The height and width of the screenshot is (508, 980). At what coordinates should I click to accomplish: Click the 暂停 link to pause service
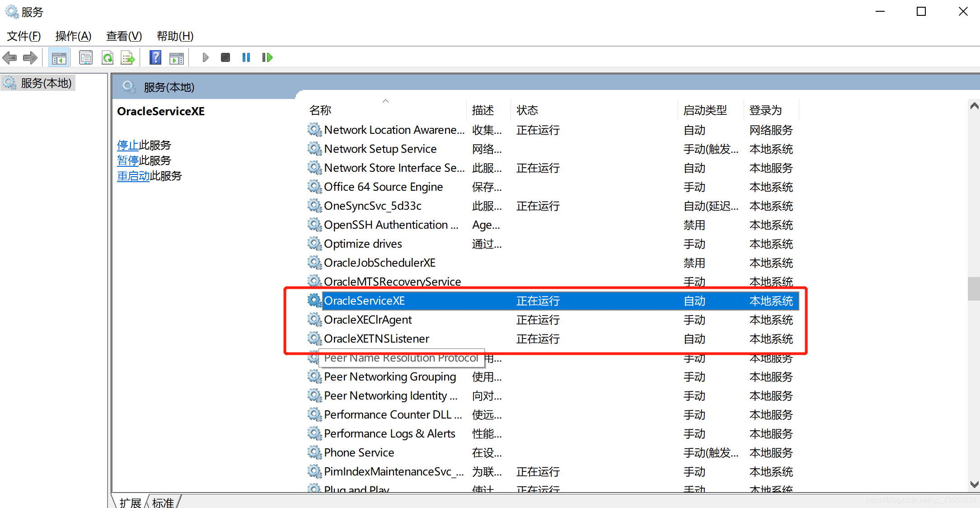coord(128,160)
